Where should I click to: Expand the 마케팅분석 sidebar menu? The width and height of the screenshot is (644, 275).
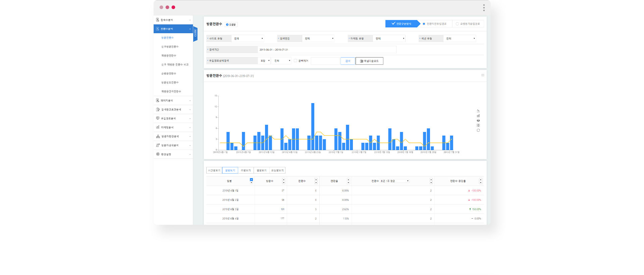click(173, 127)
